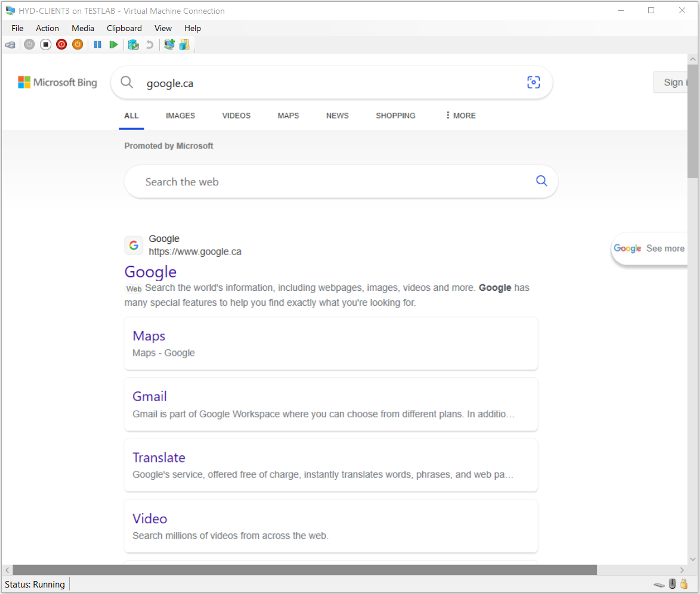
Task: Open the Gmail sitelink
Action: click(x=150, y=396)
